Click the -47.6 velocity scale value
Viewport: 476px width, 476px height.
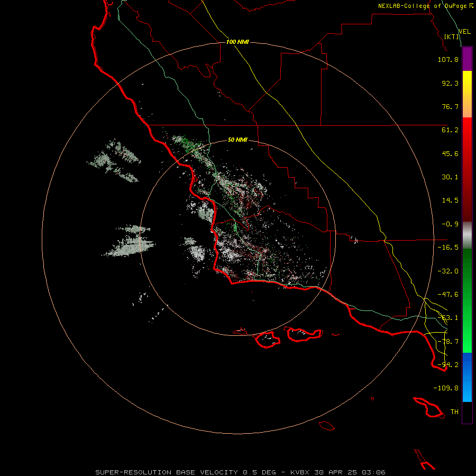point(448,295)
